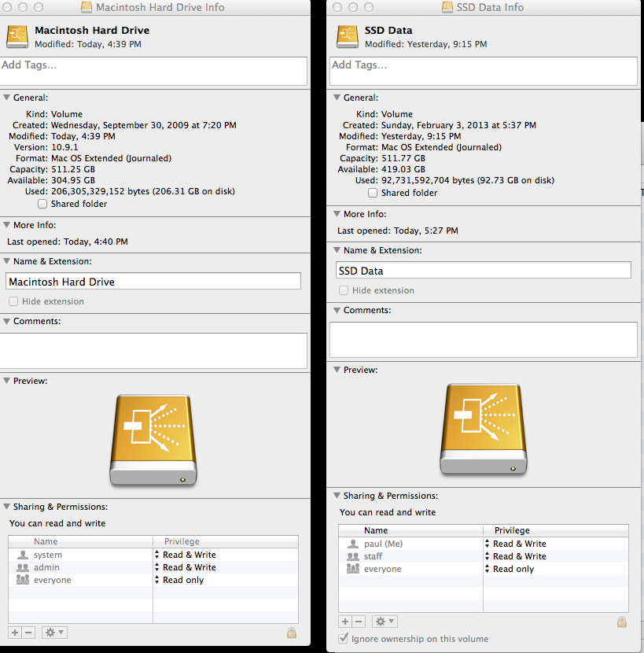
Task: Click Privilege column header in Macintosh Hard Drive permissions
Action: click(226, 541)
